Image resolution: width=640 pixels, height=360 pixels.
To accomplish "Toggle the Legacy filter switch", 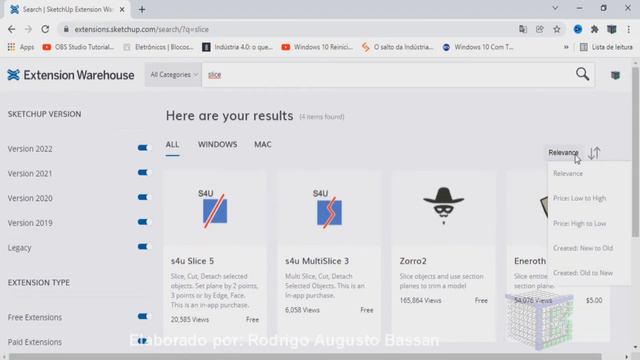I will click(142, 247).
